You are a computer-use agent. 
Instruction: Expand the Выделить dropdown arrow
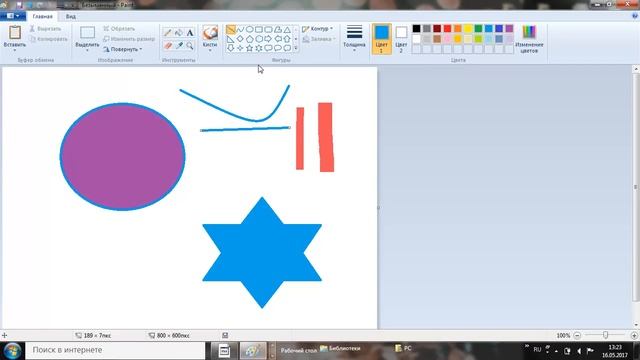click(87, 50)
